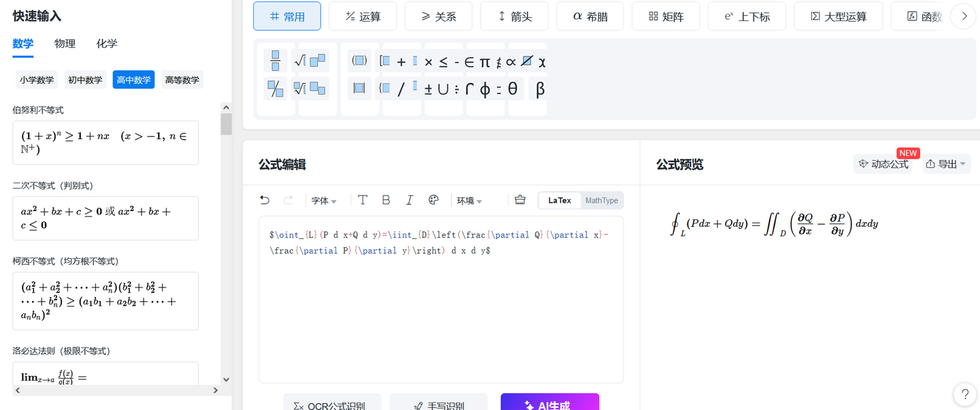Toggle italic I formatting
This screenshot has height=410, width=980.
coord(409,200)
